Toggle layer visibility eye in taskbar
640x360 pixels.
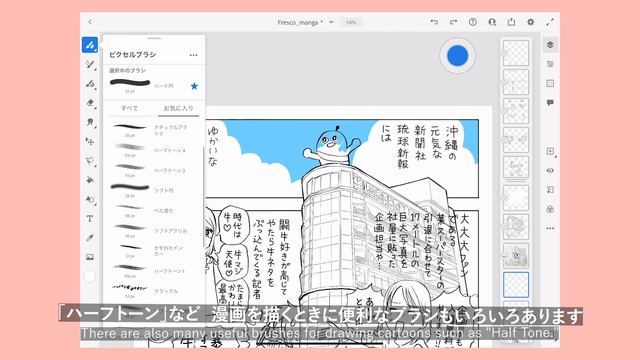pos(550,171)
